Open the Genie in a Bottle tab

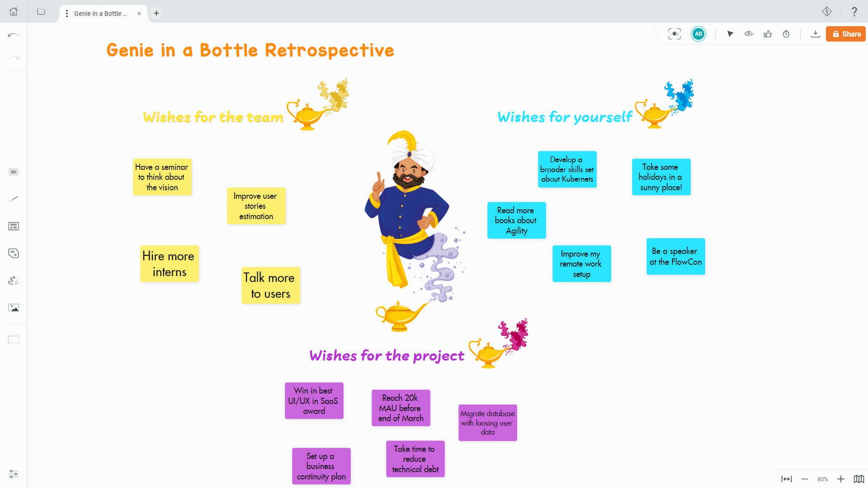[101, 13]
